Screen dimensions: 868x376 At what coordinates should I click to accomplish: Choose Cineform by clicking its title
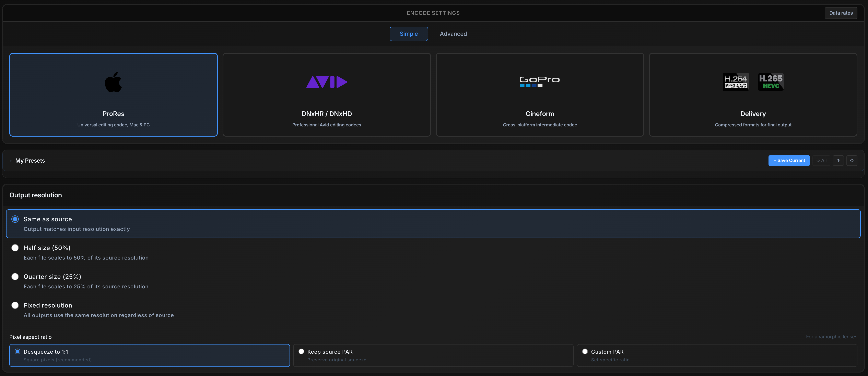click(x=539, y=114)
